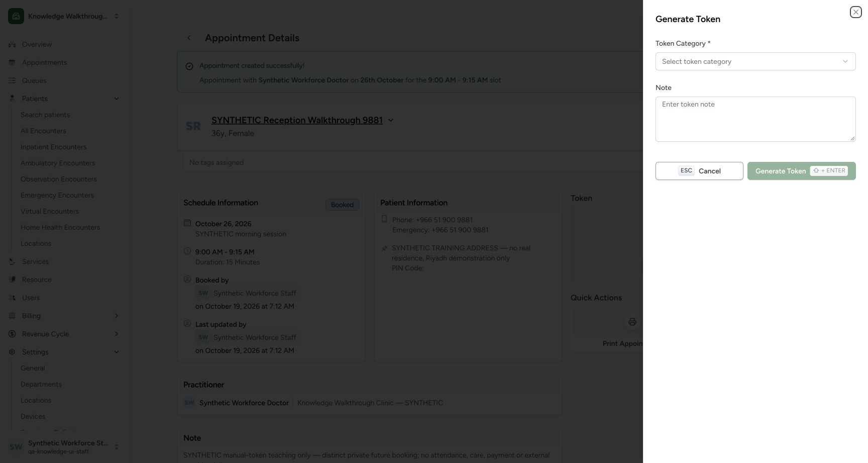This screenshot has height=463, width=868.
Task: Open patient SYNTHETIC Reception Walkthrough 9881 link
Action: point(297,120)
